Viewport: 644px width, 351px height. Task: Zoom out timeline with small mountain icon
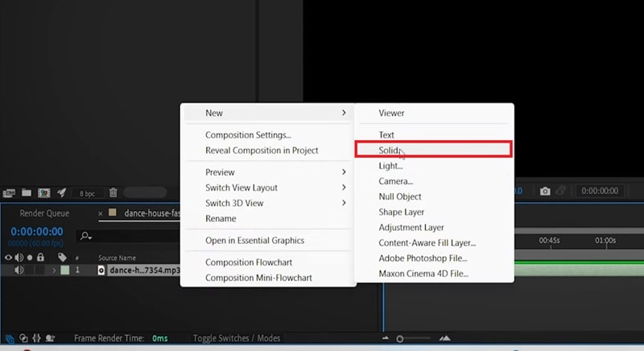pyautogui.click(x=386, y=338)
